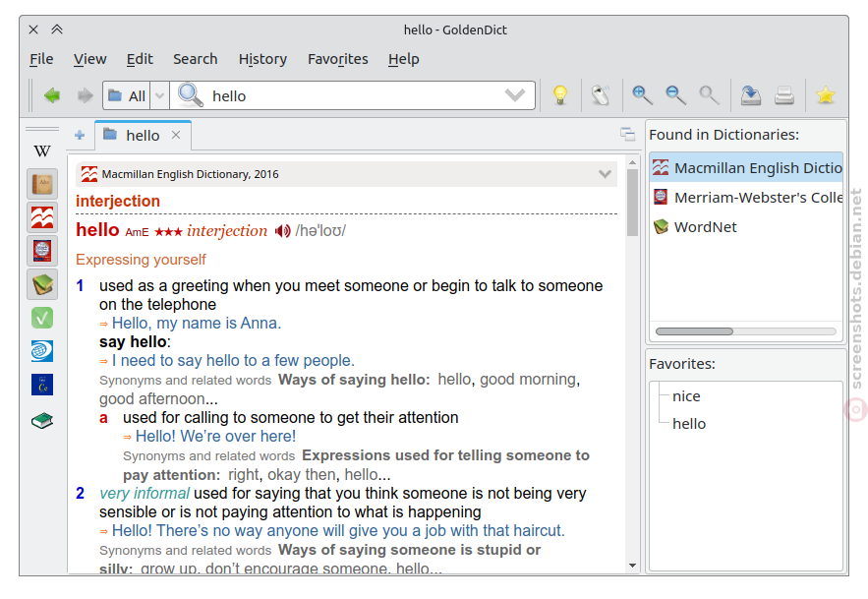This screenshot has height=599, width=868.
Task: Select the teal book dictionary icon
Action: [x=42, y=421]
